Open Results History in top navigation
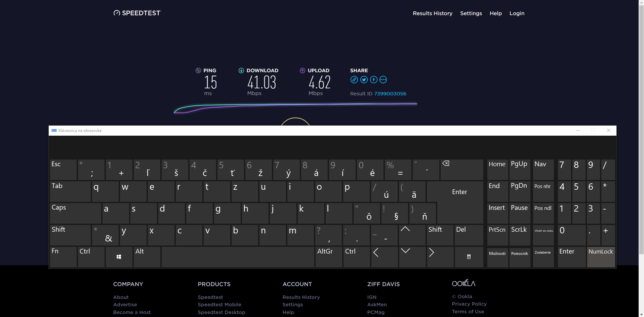644x317 pixels. click(432, 13)
